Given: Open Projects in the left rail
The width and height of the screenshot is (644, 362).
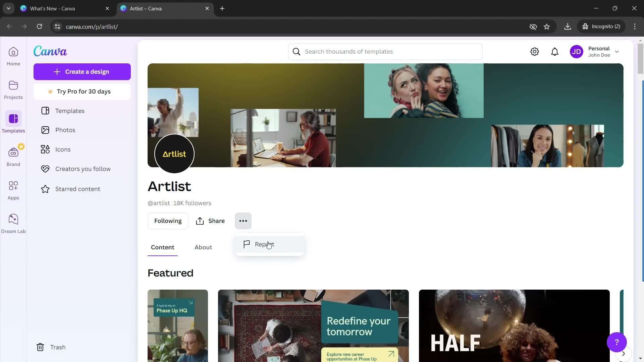Looking at the screenshot, I should pos(13,90).
